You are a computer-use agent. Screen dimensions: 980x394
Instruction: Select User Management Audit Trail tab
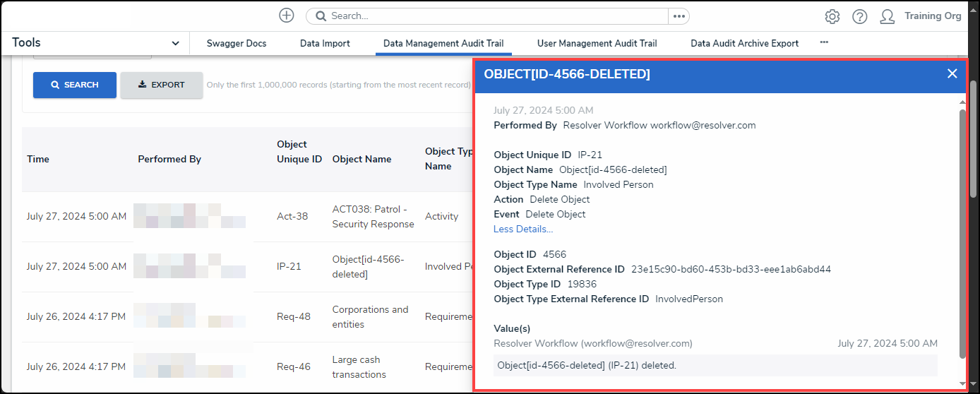tap(597, 43)
